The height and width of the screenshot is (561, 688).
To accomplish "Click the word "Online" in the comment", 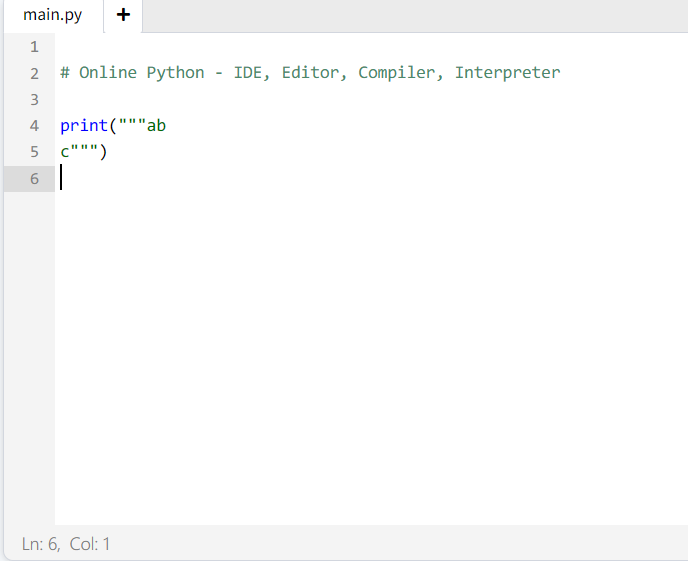I will [108, 73].
